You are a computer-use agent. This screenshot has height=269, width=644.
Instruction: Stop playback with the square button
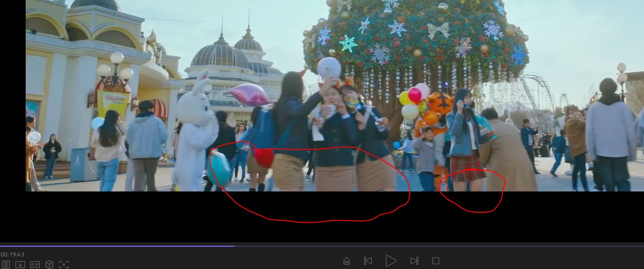[436, 261]
